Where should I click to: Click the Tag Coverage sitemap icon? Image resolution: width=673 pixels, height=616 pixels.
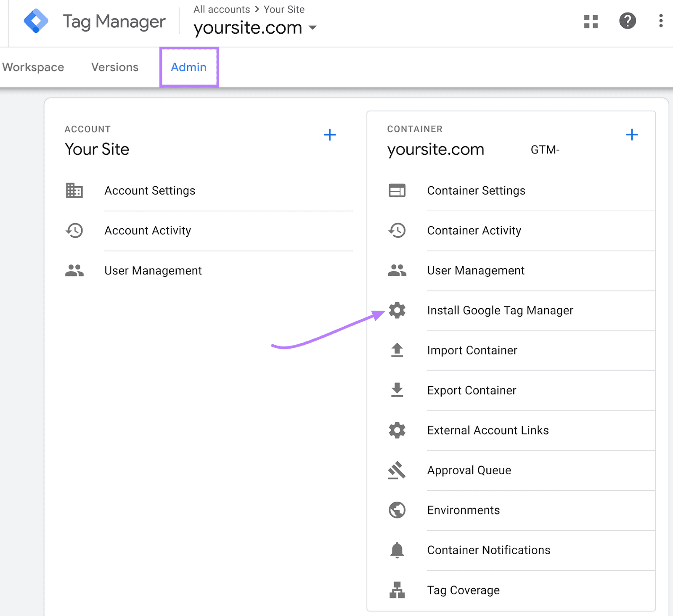coord(397,590)
